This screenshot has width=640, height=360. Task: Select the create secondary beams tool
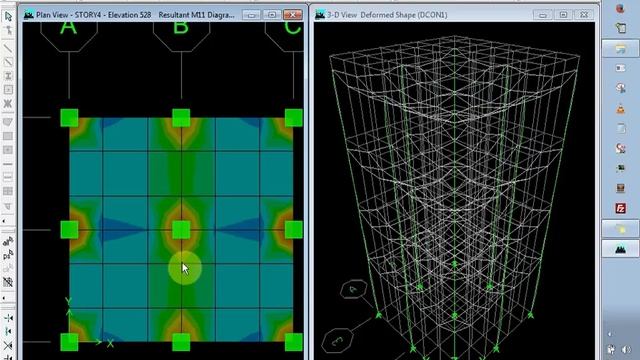pyautogui.click(x=8, y=89)
